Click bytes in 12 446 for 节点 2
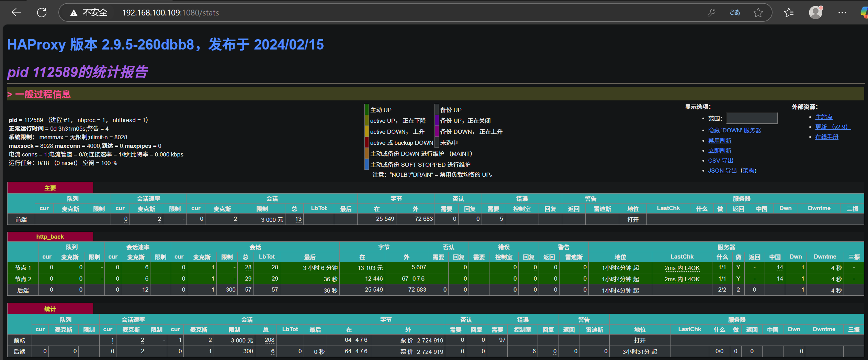868x360 pixels. point(374,279)
